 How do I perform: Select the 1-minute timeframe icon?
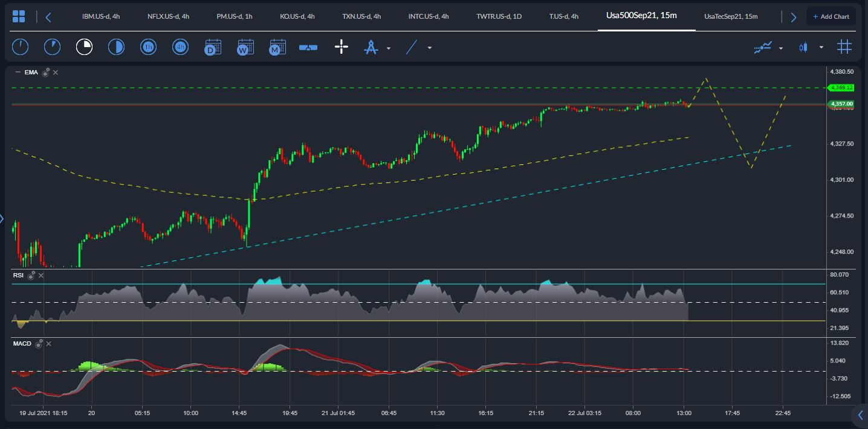pyautogui.click(x=20, y=47)
